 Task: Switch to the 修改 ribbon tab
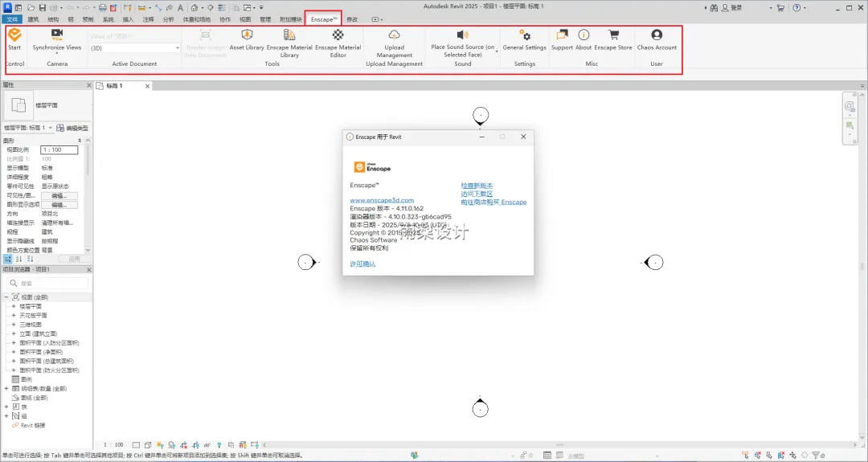click(x=352, y=19)
